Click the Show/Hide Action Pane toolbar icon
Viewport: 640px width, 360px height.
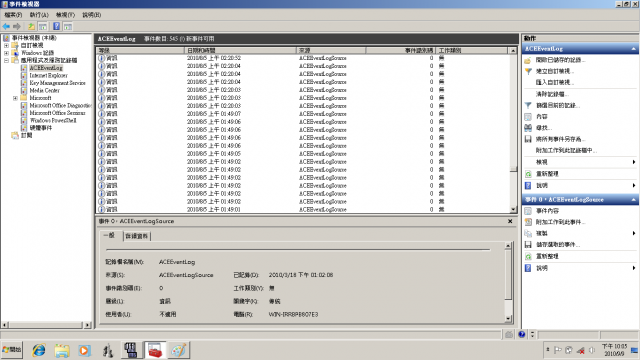68,27
